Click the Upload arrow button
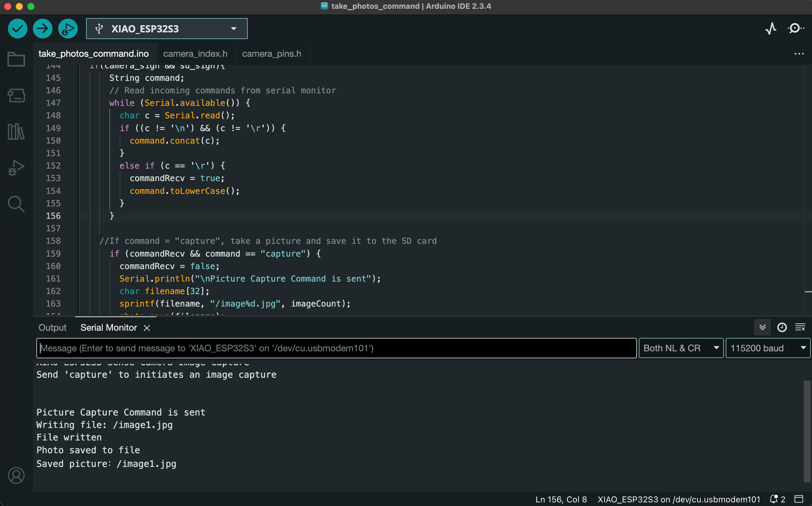812x506 pixels. pyautogui.click(x=43, y=29)
